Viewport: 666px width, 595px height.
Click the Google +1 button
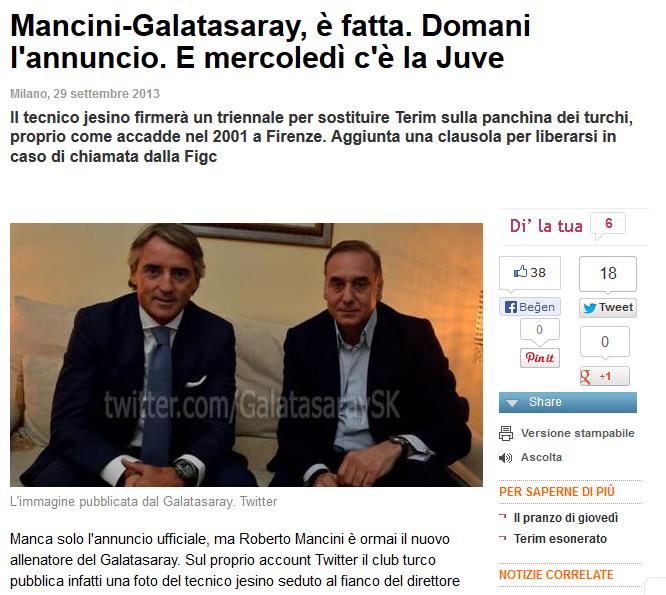tap(605, 376)
